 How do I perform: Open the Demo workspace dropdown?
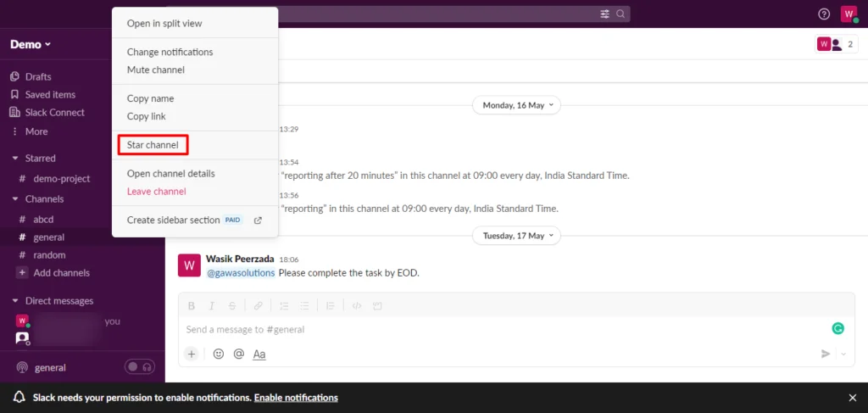[x=31, y=44]
